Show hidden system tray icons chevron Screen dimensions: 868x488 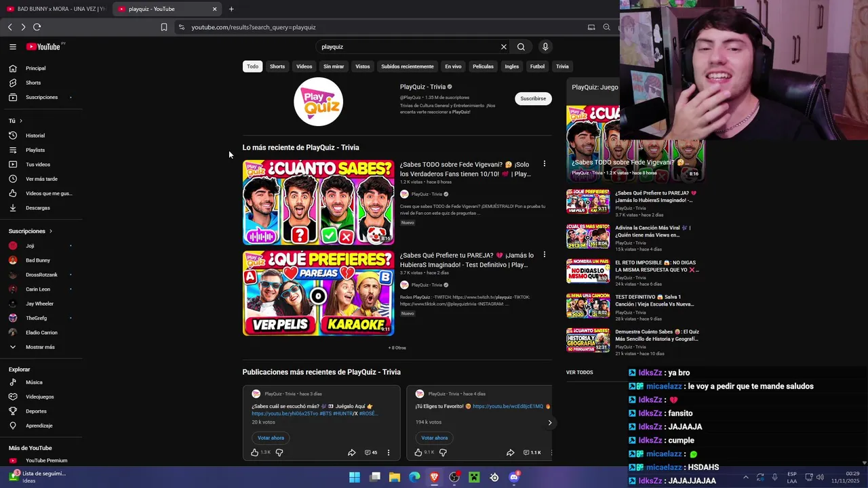[746, 477]
